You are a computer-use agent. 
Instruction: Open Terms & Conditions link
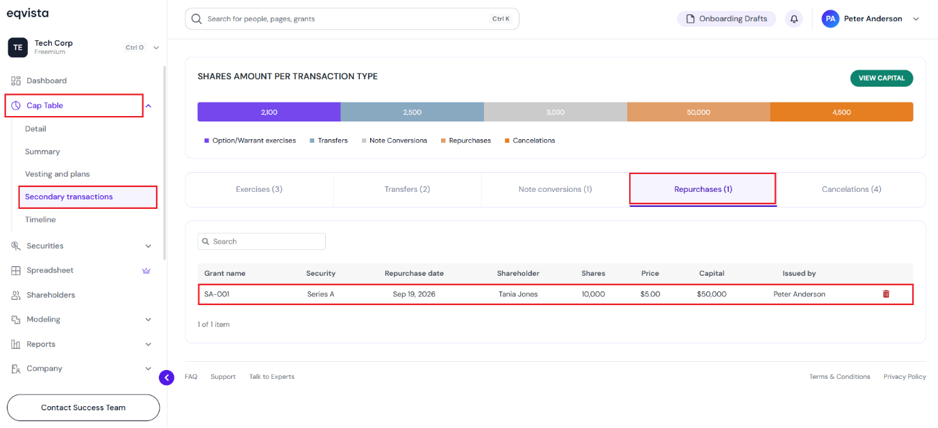839,377
